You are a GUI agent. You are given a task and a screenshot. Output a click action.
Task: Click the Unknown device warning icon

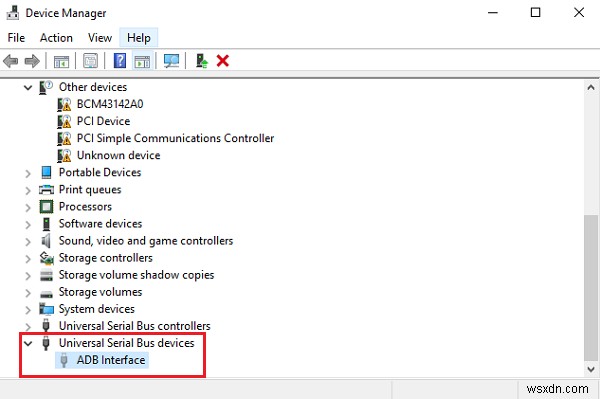[64, 156]
